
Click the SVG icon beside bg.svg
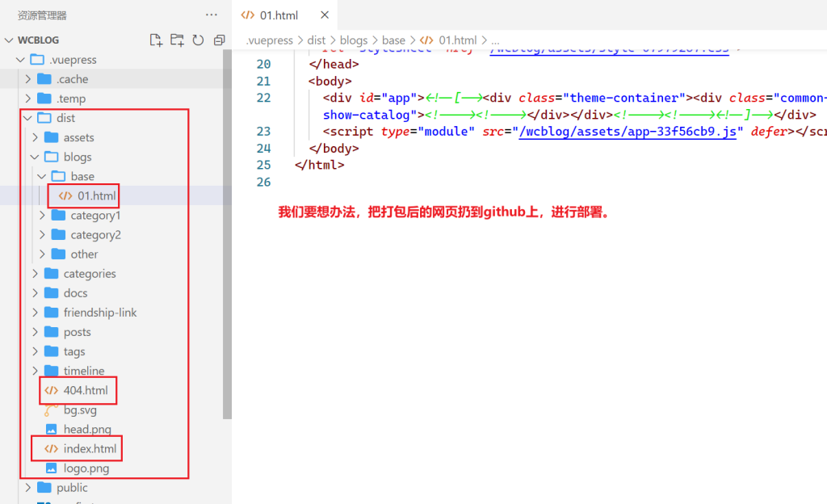(51, 409)
